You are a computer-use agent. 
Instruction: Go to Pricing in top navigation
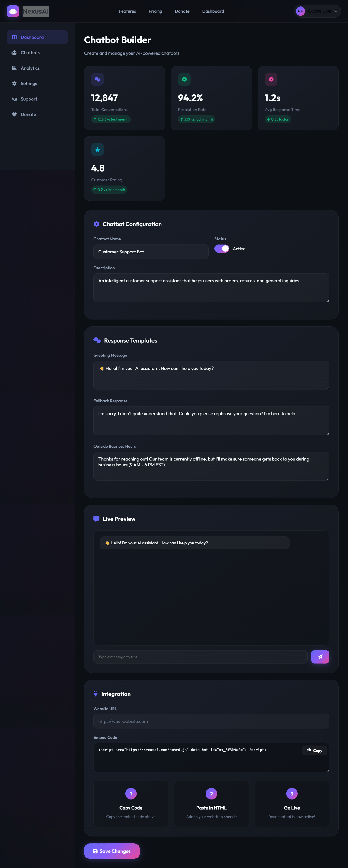click(155, 11)
